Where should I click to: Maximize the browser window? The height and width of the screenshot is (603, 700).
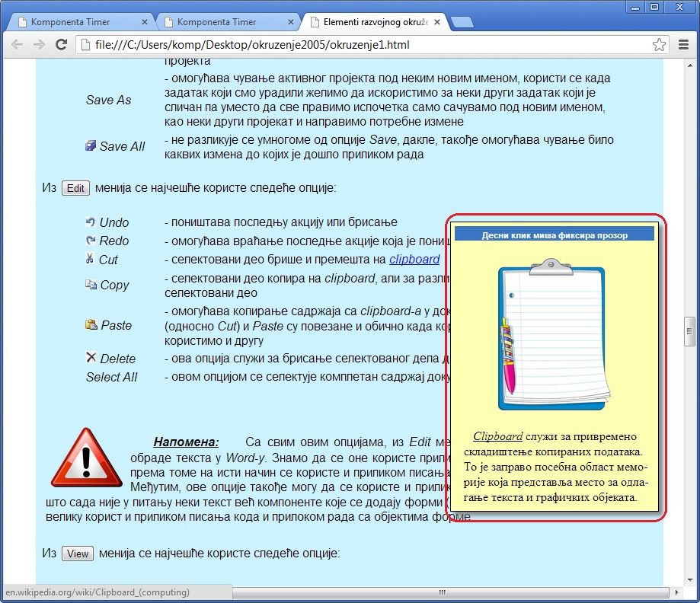[654, 7]
